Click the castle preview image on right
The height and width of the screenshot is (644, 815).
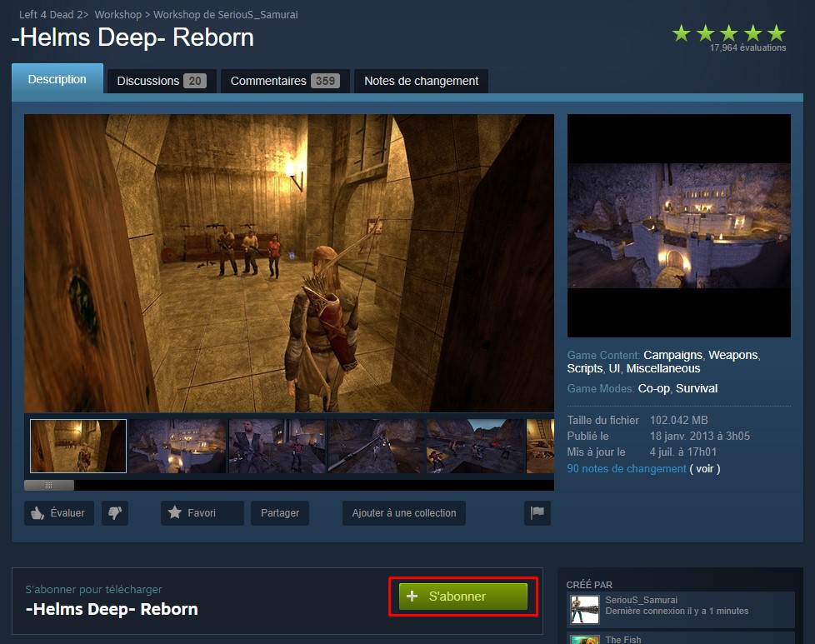click(x=679, y=226)
